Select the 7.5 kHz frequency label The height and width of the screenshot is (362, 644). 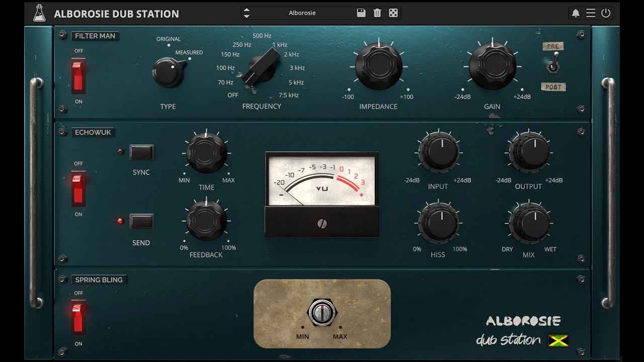[x=289, y=95]
